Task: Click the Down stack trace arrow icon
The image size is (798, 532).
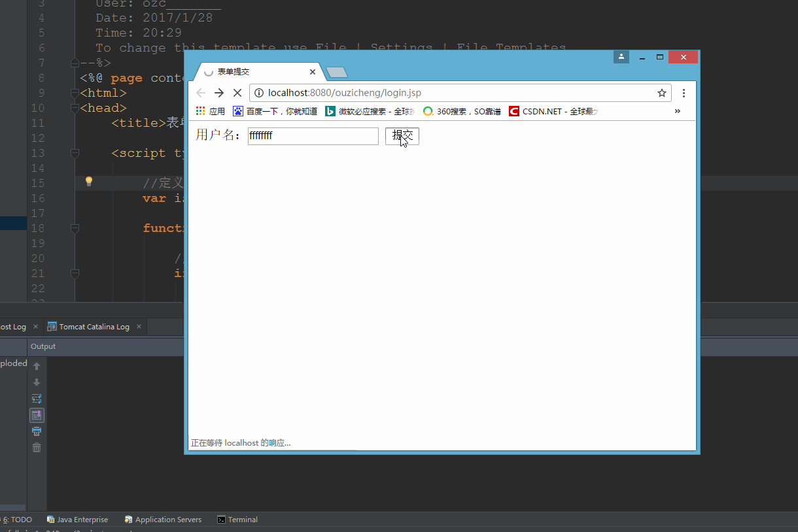Action: [x=37, y=382]
